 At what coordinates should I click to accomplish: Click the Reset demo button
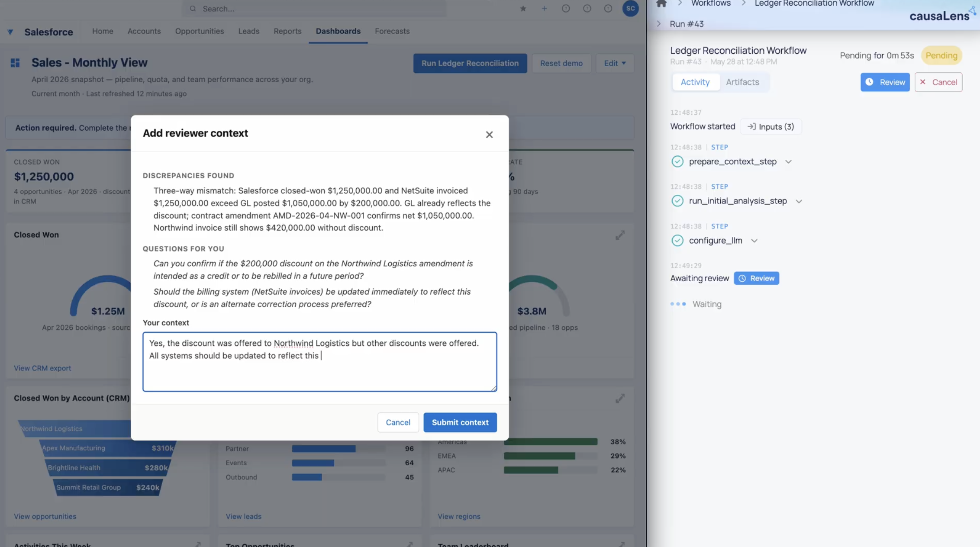[x=561, y=63]
